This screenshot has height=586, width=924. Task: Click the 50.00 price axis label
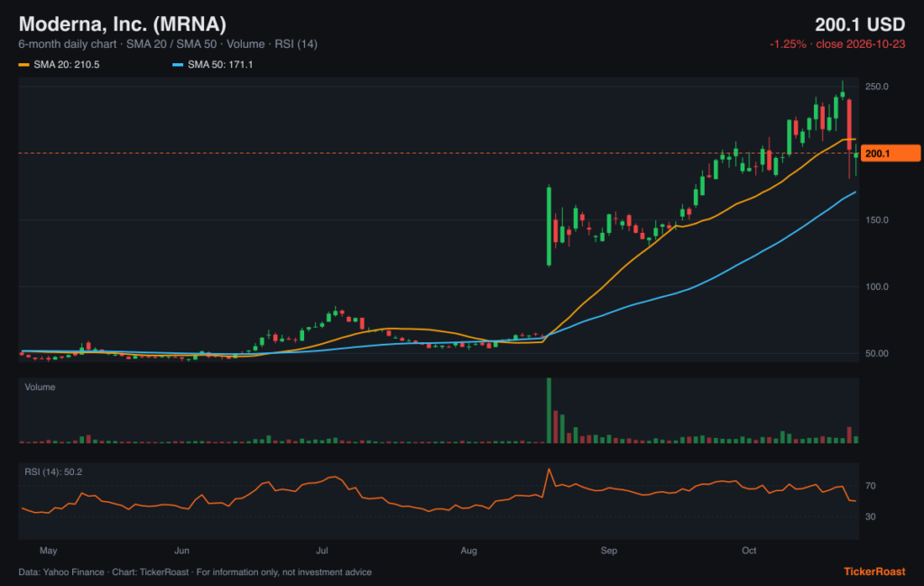point(876,354)
